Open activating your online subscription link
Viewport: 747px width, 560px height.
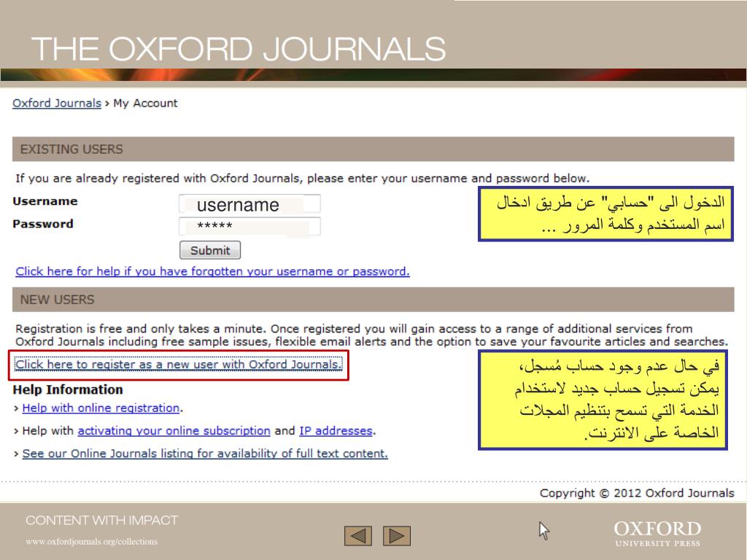[174, 431]
